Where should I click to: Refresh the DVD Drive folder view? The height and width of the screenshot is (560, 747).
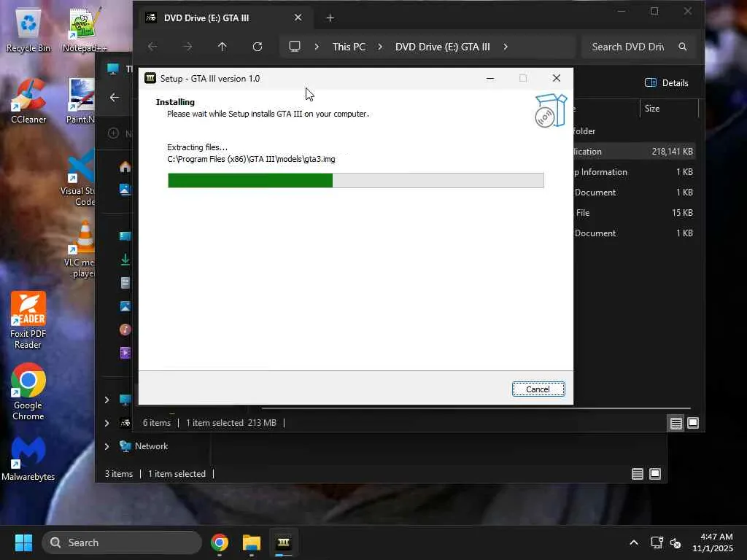[258, 47]
